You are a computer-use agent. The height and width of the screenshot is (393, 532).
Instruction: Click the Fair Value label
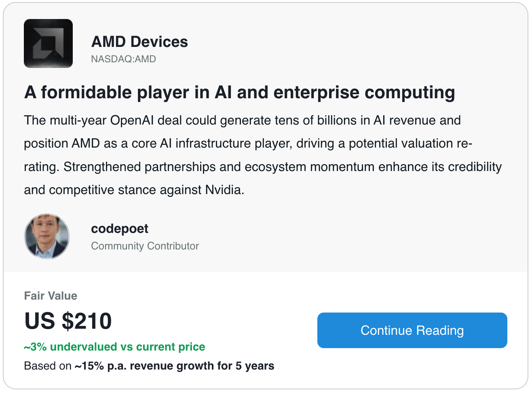pos(51,296)
